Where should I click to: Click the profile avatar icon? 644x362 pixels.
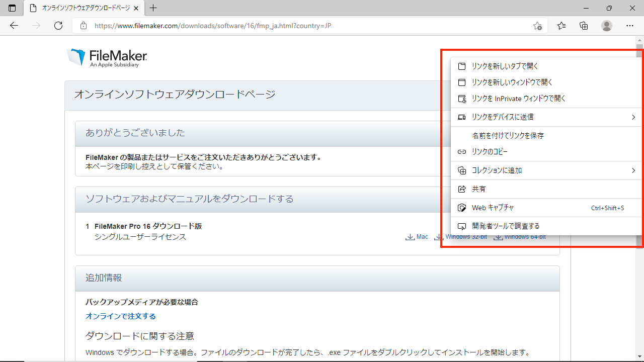[606, 26]
